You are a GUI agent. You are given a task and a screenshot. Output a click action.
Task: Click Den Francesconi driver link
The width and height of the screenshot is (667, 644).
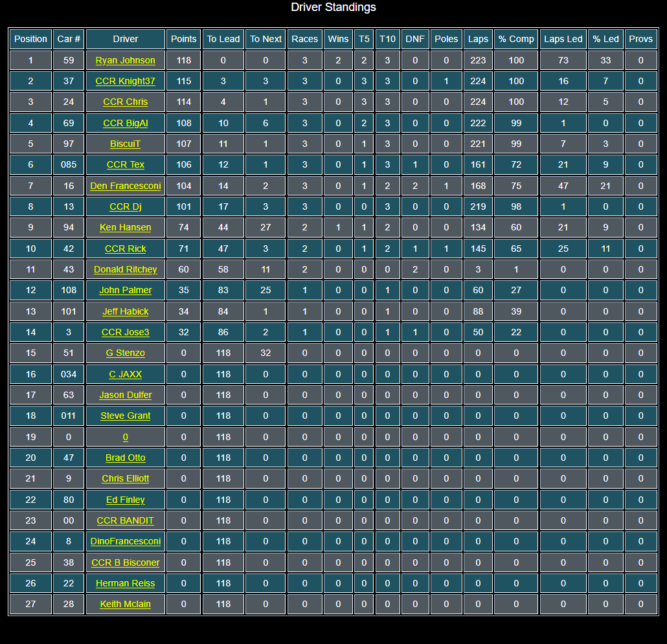125,186
